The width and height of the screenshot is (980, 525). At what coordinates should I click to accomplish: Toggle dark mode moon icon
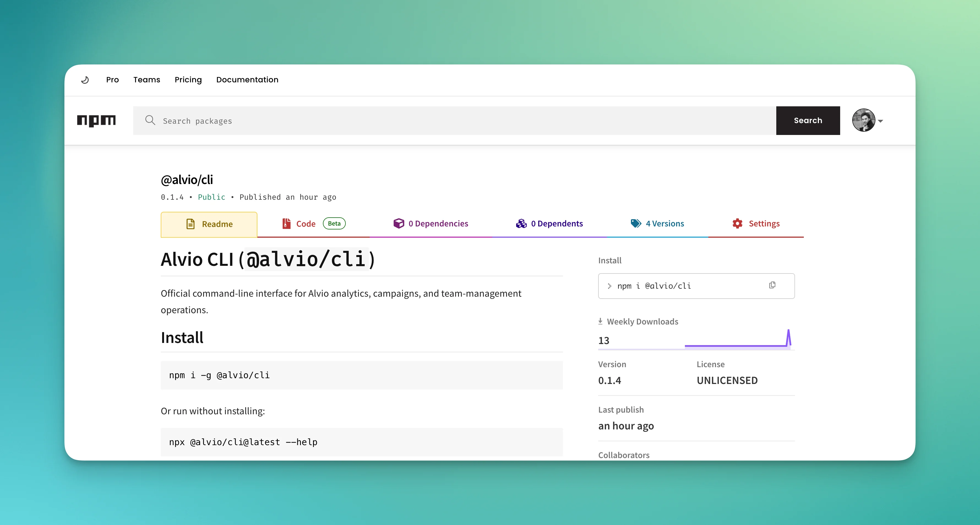[x=85, y=80]
